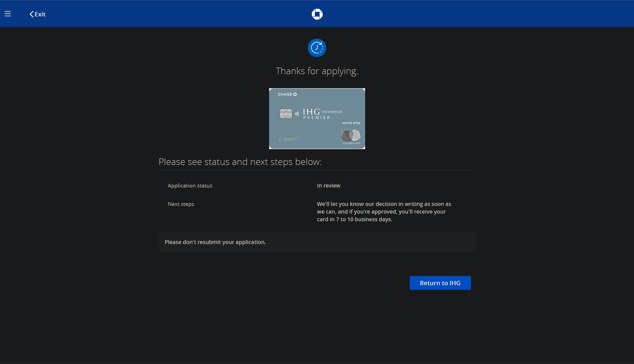The width and height of the screenshot is (634, 364).
Task: Click the 'In review' status value
Action: [x=329, y=186]
